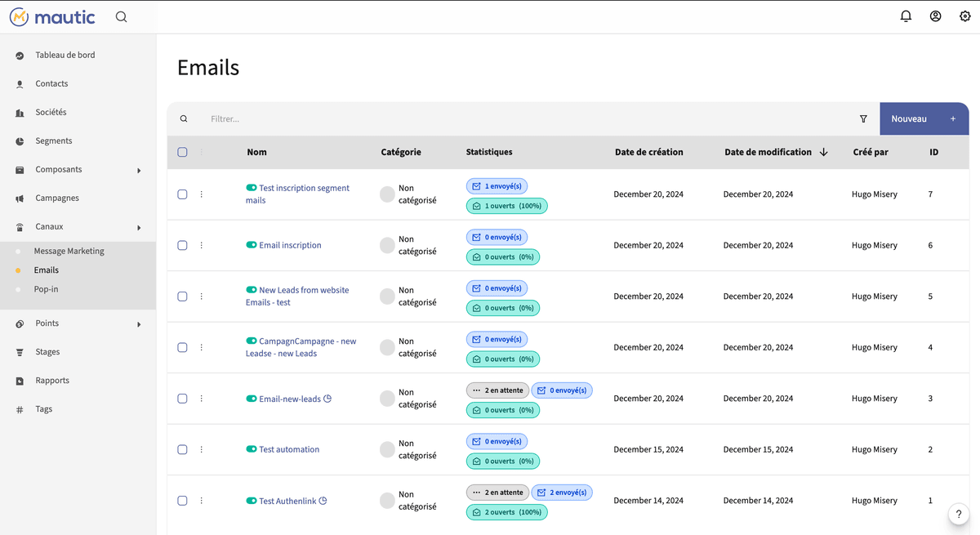Open settings gear icon
The image size is (980, 535).
point(965,16)
